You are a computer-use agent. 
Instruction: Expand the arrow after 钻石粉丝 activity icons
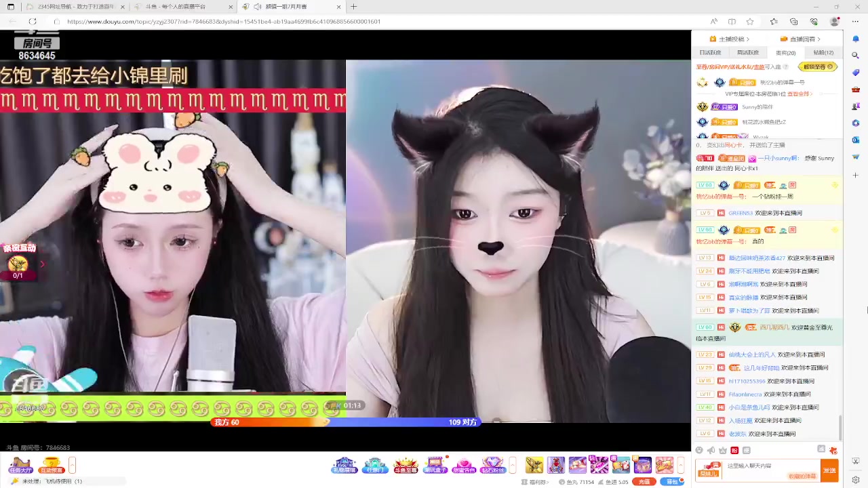click(513, 465)
